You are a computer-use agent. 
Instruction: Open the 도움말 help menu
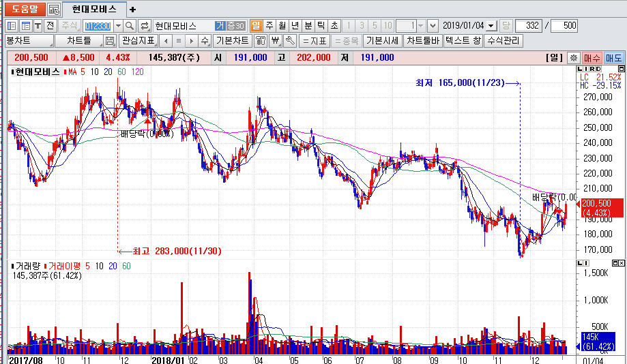point(24,10)
